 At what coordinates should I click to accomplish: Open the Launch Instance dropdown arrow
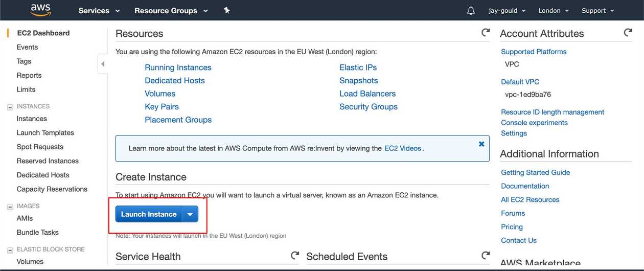190,214
